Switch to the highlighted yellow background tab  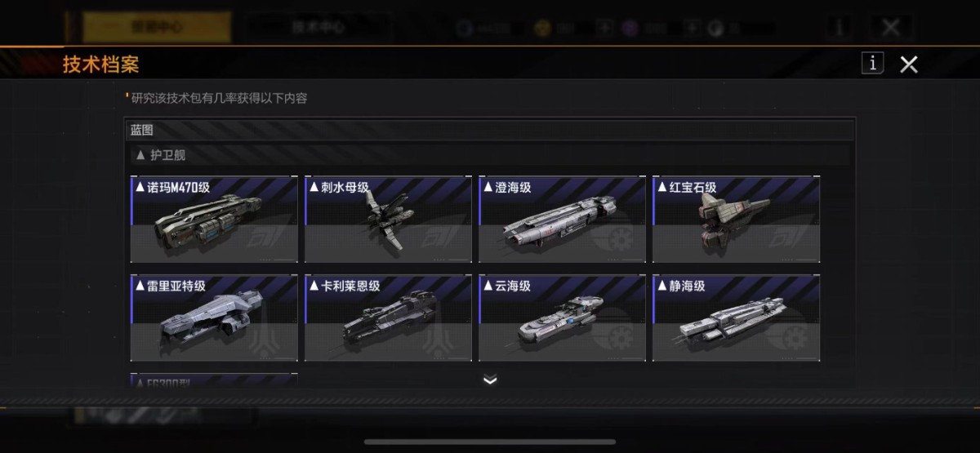coord(158,27)
